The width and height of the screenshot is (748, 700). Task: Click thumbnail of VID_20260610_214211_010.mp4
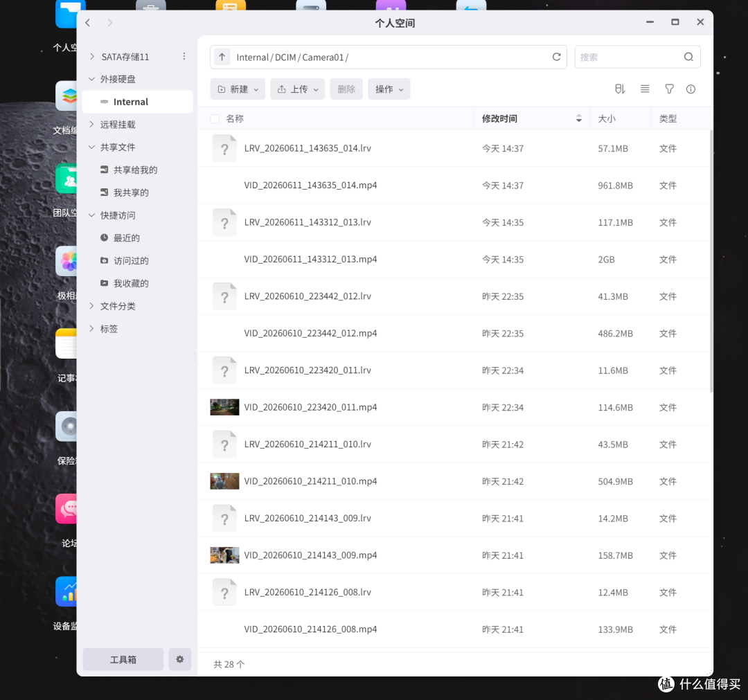(x=224, y=481)
